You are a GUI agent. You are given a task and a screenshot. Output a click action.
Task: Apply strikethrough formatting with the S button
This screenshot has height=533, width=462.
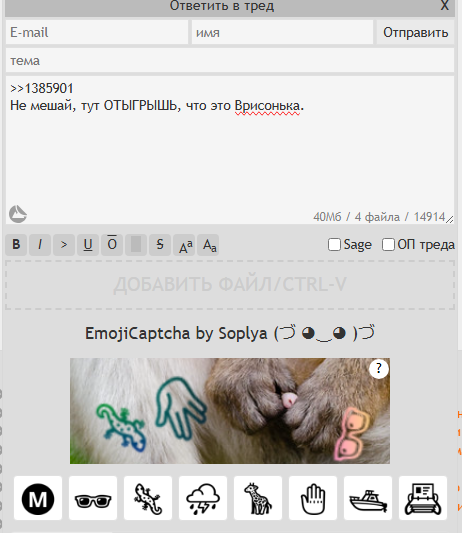pos(160,244)
